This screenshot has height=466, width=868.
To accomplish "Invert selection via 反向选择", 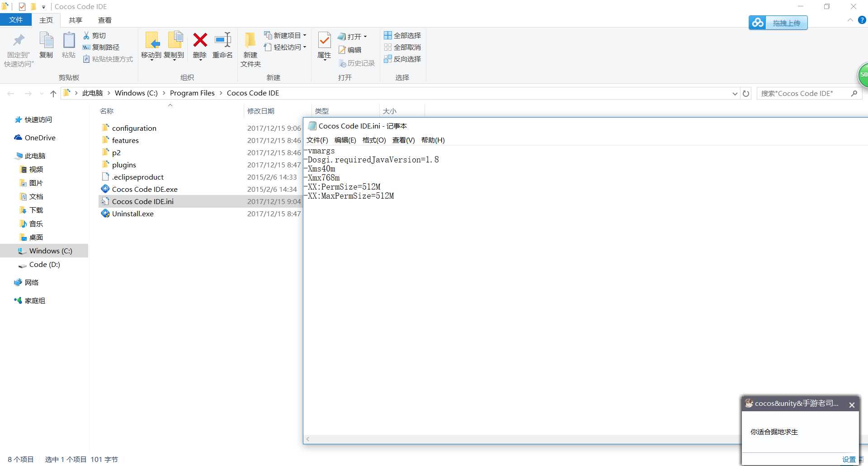I will tap(402, 59).
